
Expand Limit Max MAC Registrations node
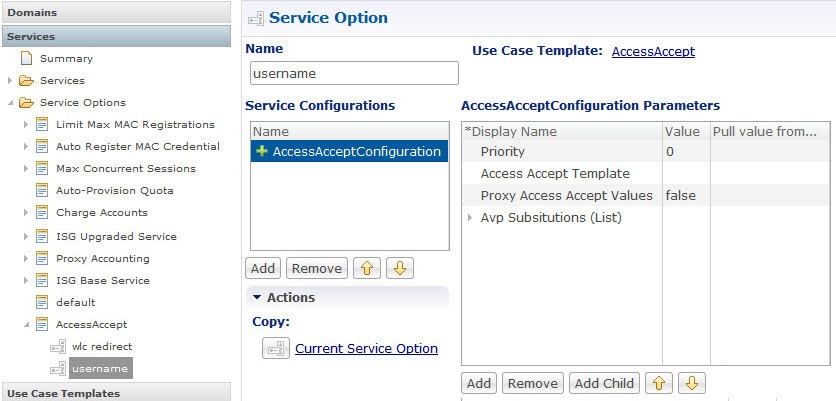(x=26, y=124)
